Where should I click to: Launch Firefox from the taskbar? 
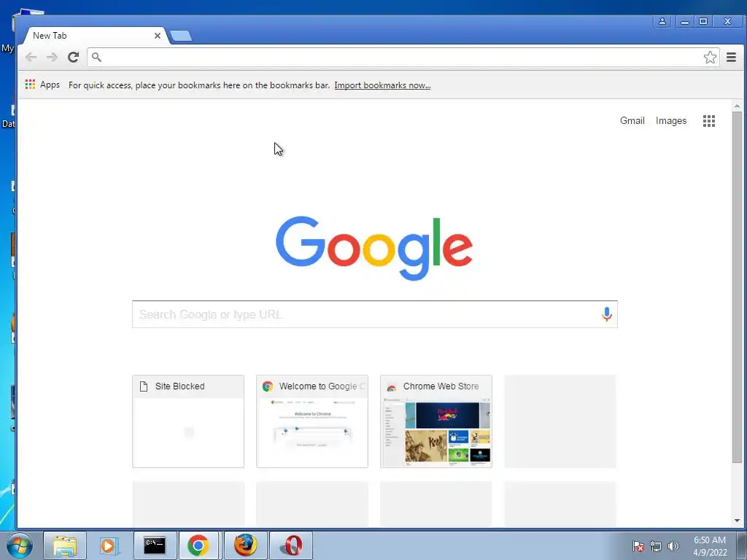point(245,545)
